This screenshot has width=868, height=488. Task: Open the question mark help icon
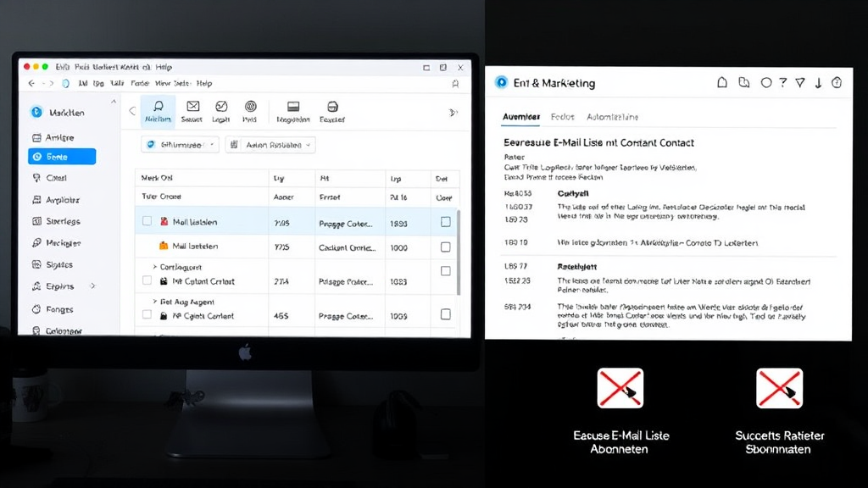[782, 82]
